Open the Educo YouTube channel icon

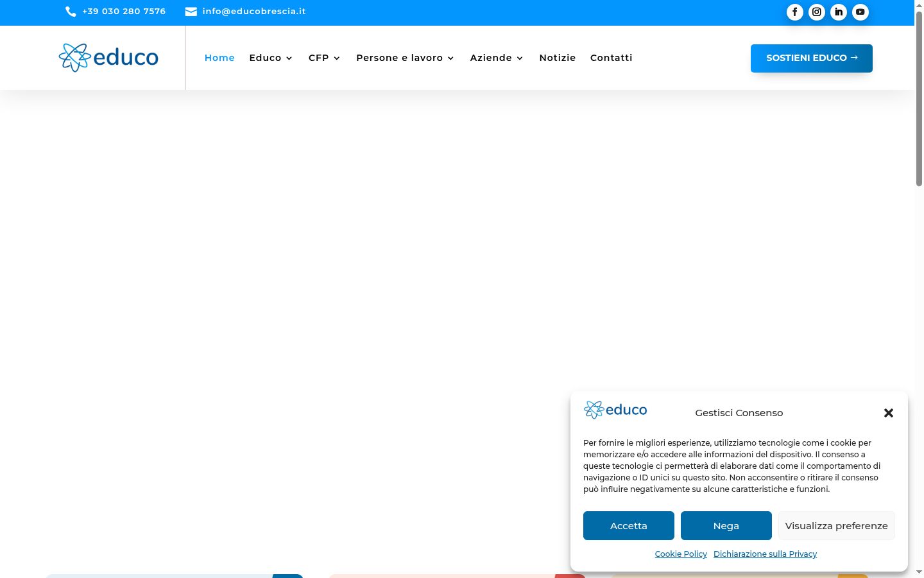[x=860, y=12]
